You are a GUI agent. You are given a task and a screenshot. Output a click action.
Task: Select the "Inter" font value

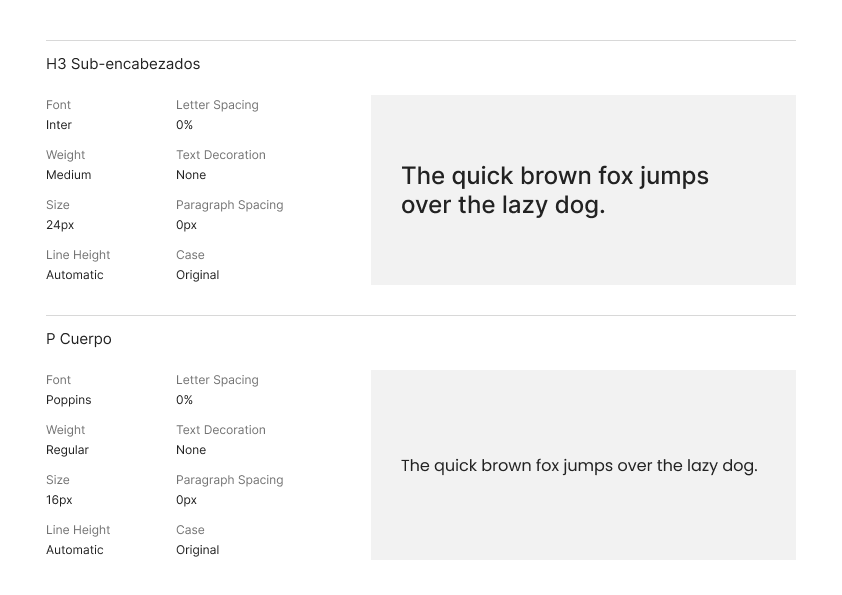[59, 125]
